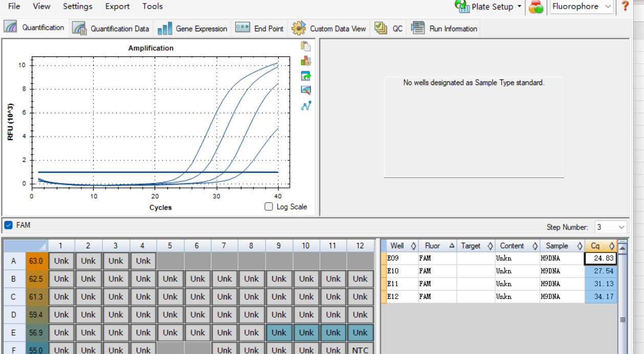Viewport: 644px width, 354px height.
Task: Select the NTC well F12
Action: 360,349
